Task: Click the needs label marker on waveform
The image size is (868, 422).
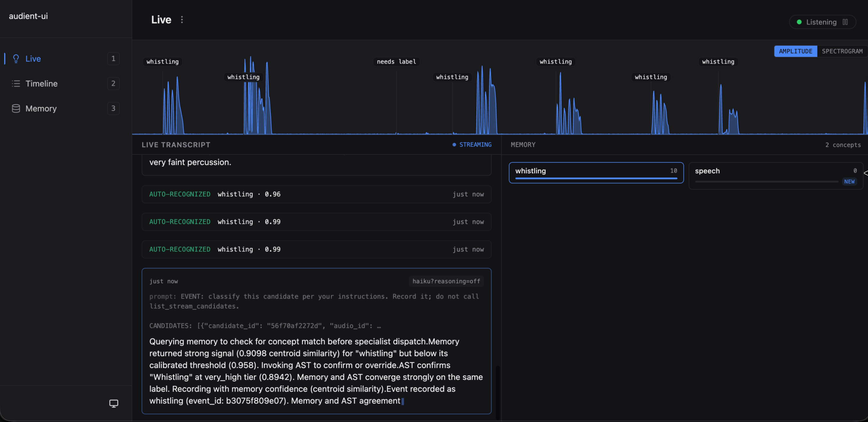Action: tap(396, 62)
